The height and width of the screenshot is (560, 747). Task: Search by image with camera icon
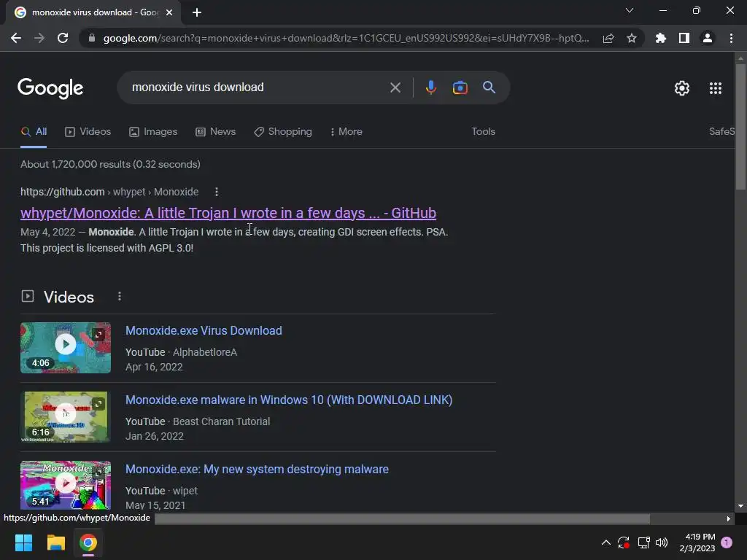click(460, 87)
